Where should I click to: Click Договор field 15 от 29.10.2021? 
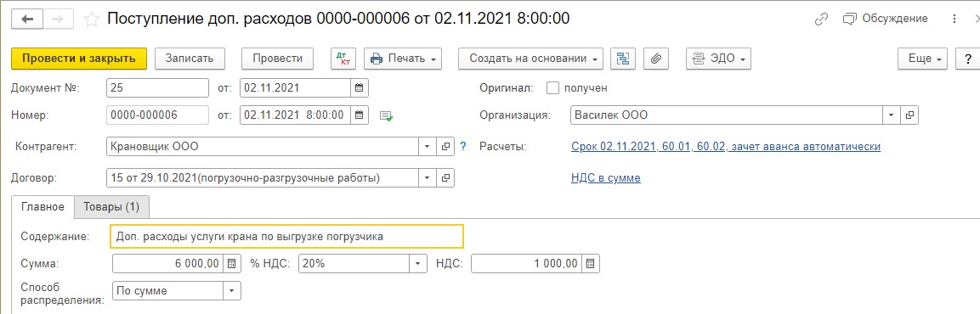pyautogui.click(x=262, y=178)
